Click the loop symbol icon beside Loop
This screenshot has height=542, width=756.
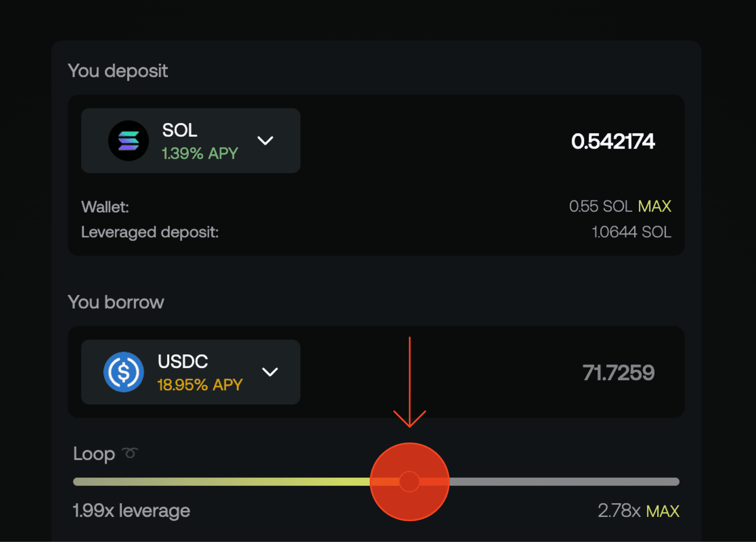point(130,453)
